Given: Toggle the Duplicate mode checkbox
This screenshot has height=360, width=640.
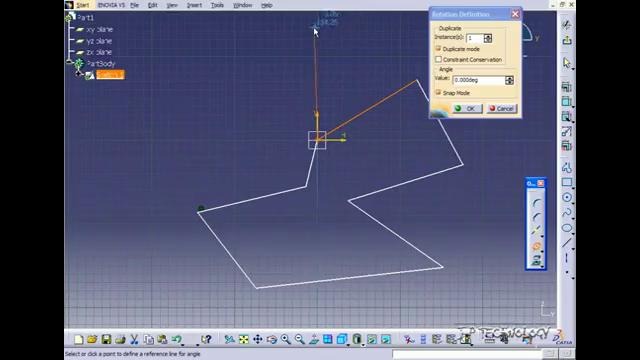Looking at the screenshot, I should (x=438, y=49).
